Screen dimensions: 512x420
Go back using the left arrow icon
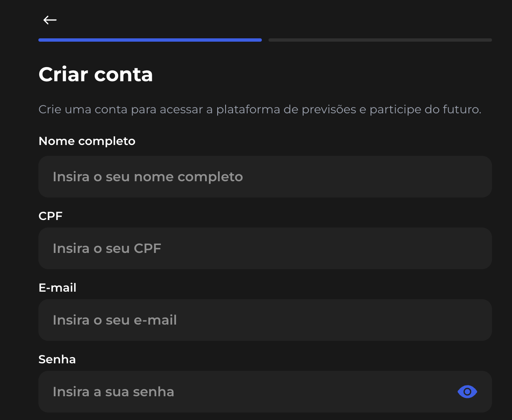click(x=50, y=20)
